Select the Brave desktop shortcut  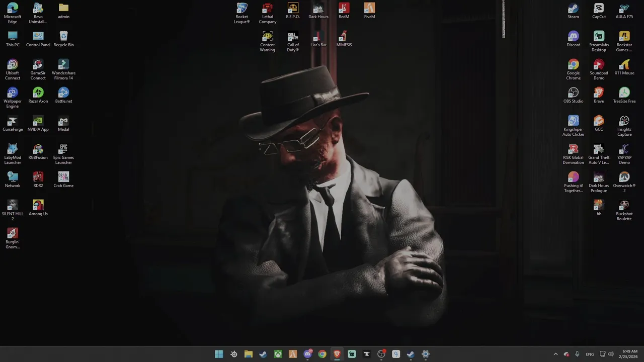click(599, 95)
